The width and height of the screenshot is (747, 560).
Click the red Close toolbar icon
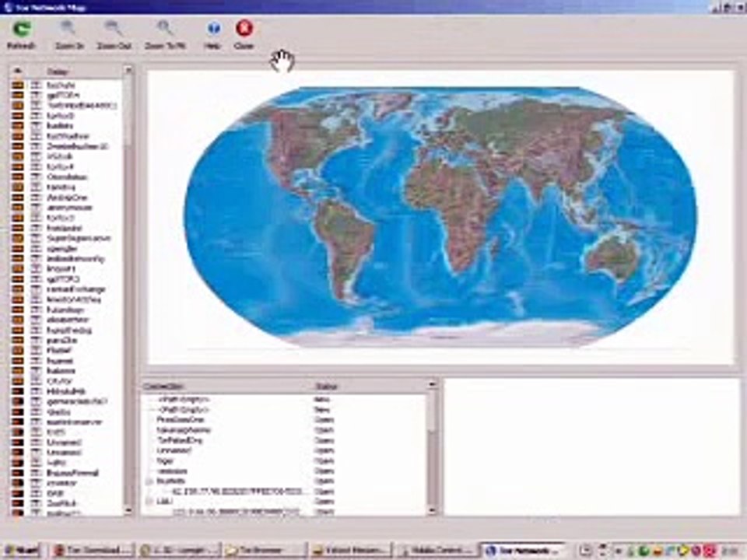point(244,28)
